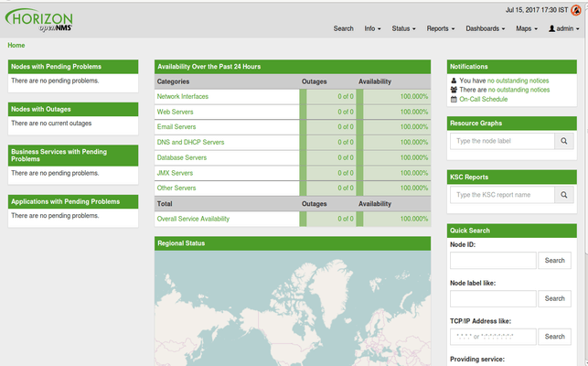Click Search button next to Node ID
The width and height of the screenshot is (588, 366).
coord(555,261)
